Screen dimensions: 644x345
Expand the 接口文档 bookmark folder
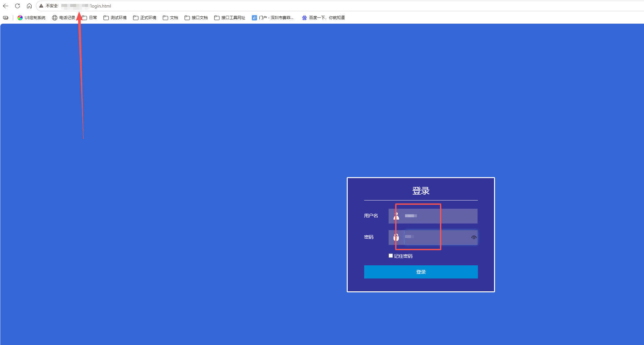196,18
